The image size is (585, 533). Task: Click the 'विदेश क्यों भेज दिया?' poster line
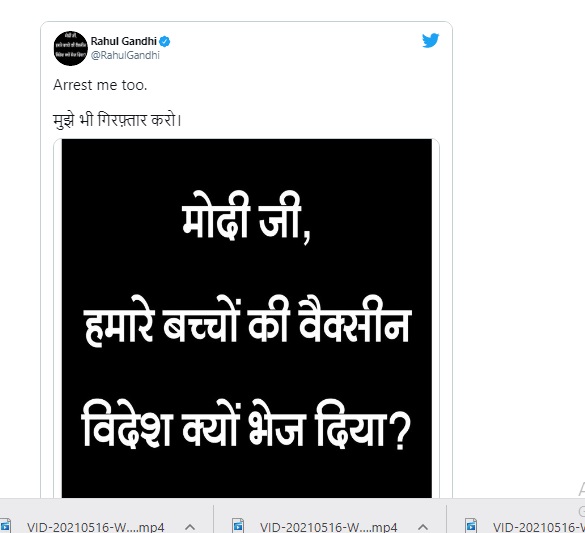coord(246,424)
